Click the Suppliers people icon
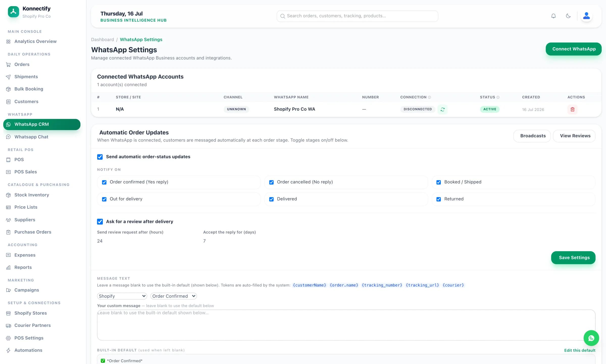The height and width of the screenshot is (364, 606). pyautogui.click(x=8, y=220)
